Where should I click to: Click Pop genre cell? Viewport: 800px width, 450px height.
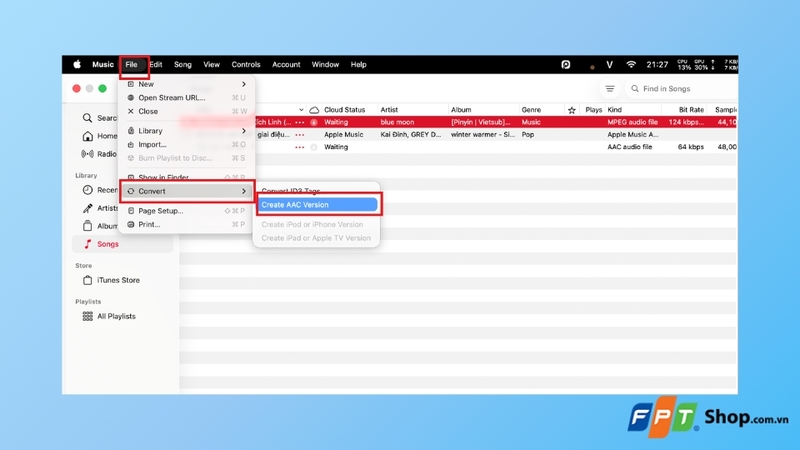[528, 135]
